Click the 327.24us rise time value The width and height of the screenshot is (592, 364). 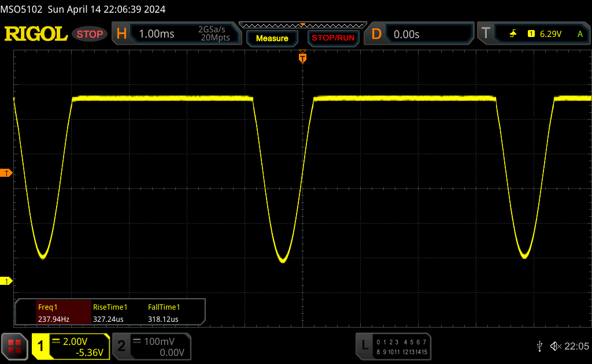(x=108, y=319)
